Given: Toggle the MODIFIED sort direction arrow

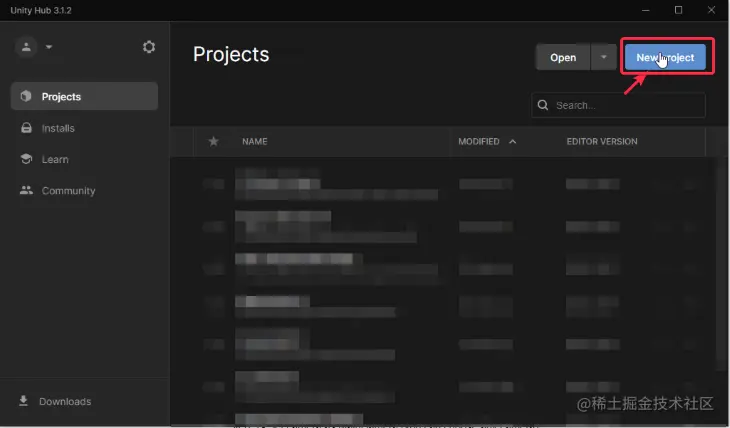Looking at the screenshot, I should [x=513, y=142].
